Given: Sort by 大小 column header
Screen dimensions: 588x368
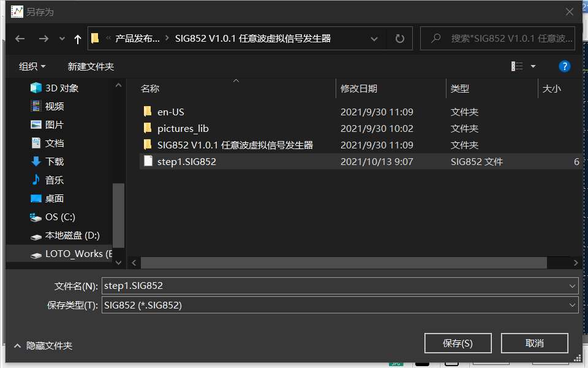Looking at the screenshot, I should click(552, 88).
